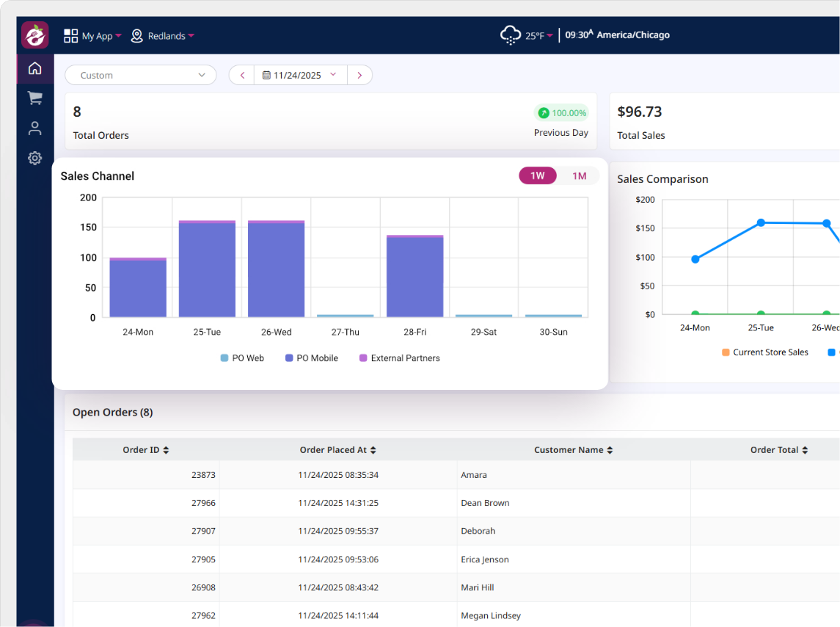Click the External Partners legend color swatch
The width and height of the screenshot is (840, 627).
pyautogui.click(x=363, y=358)
